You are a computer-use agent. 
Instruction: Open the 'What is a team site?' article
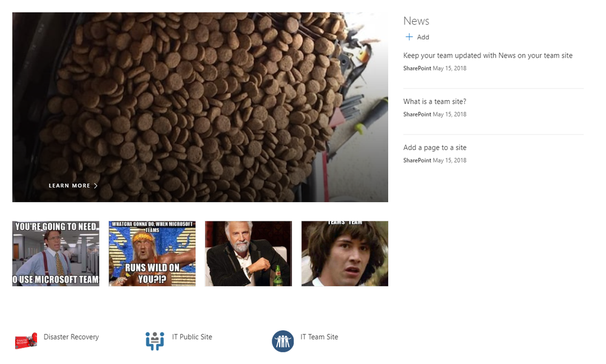(434, 102)
